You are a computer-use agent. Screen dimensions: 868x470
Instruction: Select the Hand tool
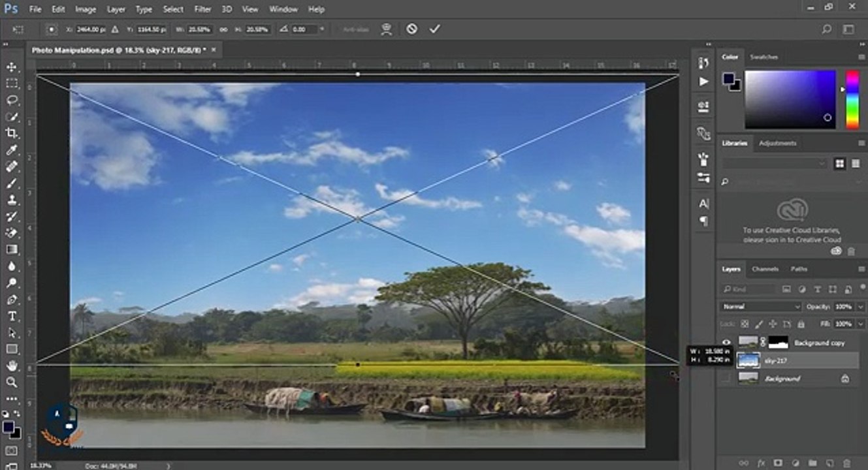(x=12, y=366)
